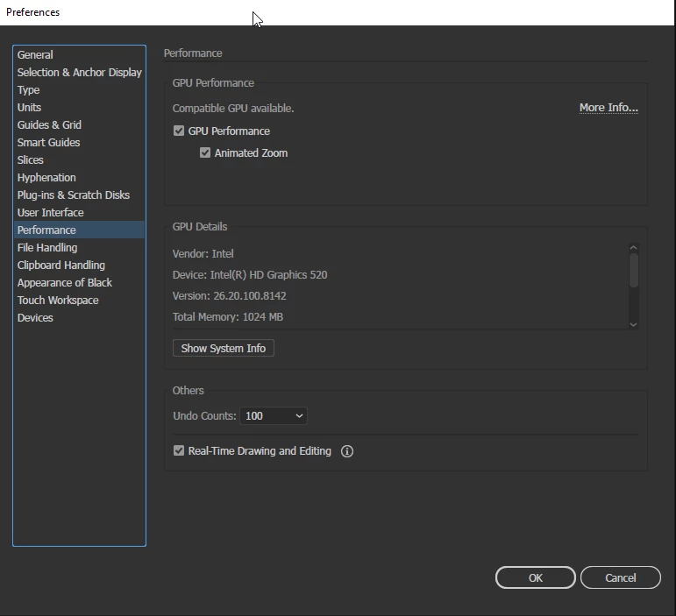Click info icon beside Real-Time Drawing
Viewport: 676px width, 616px height.
pos(347,451)
